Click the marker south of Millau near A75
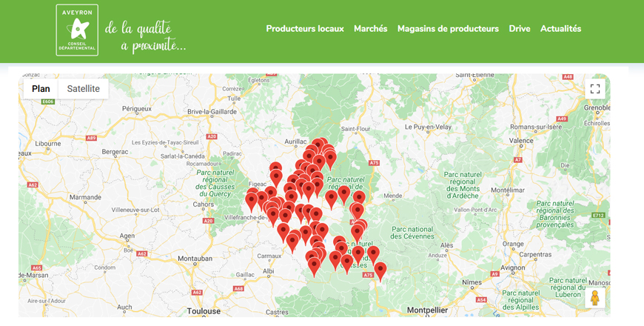Image resolution: width=644 pixels, height=326 pixels. point(380,272)
